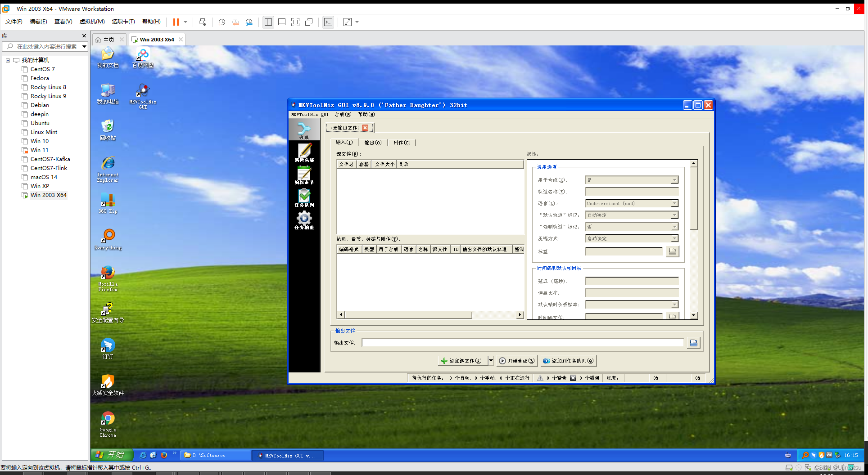
Task: Open 钉钉 desktop icon
Action: 108,349
